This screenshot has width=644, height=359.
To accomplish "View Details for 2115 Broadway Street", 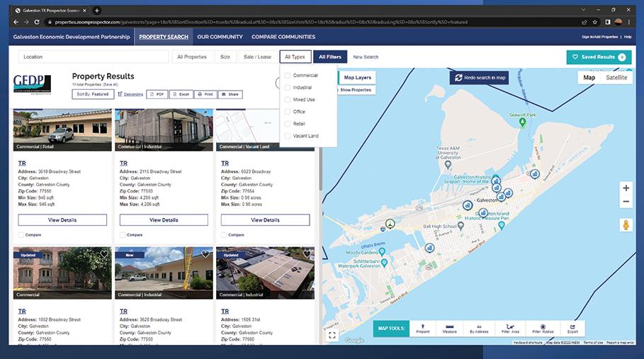I will [x=164, y=220].
